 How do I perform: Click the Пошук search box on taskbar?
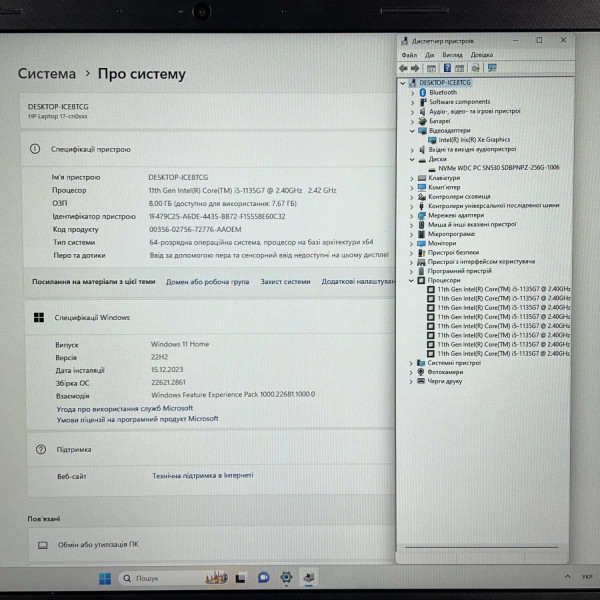174,578
